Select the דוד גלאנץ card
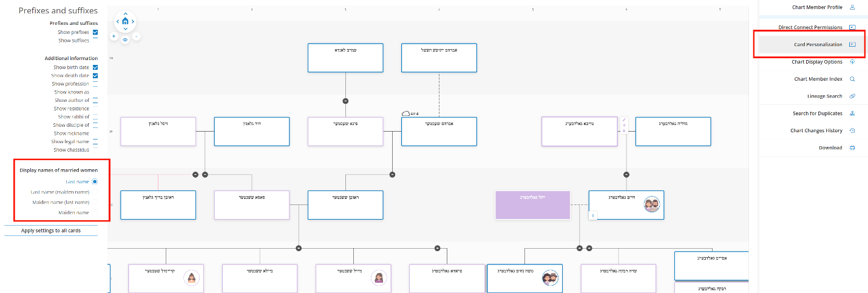868x293 pixels. [x=252, y=132]
